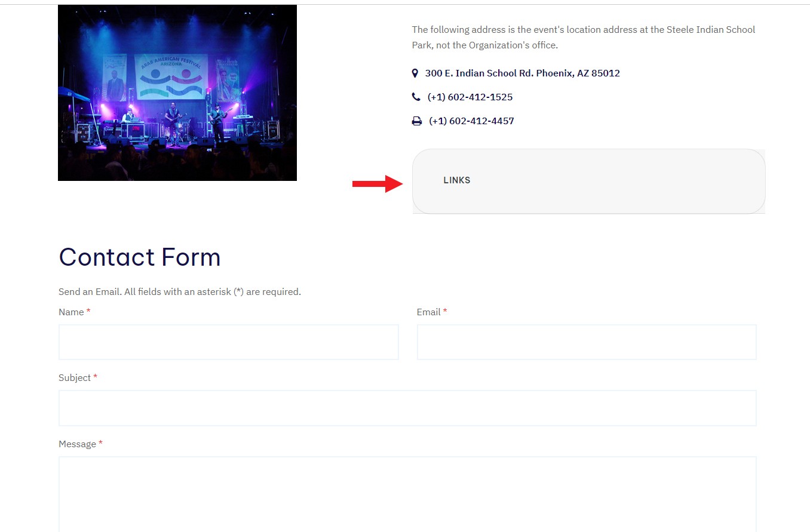The image size is (810, 532).
Task: Click the Message field label
Action: (x=77, y=444)
